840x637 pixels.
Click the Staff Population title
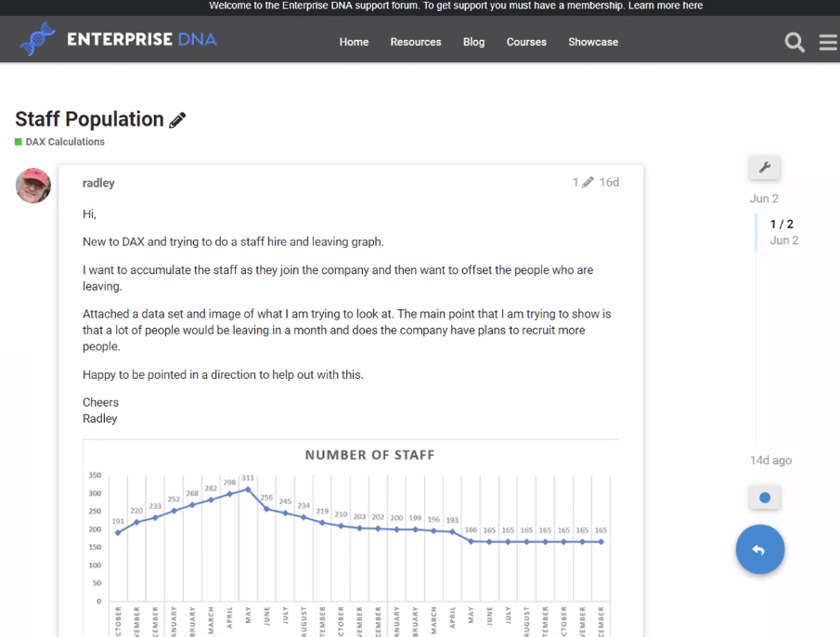(x=89, y=119)
